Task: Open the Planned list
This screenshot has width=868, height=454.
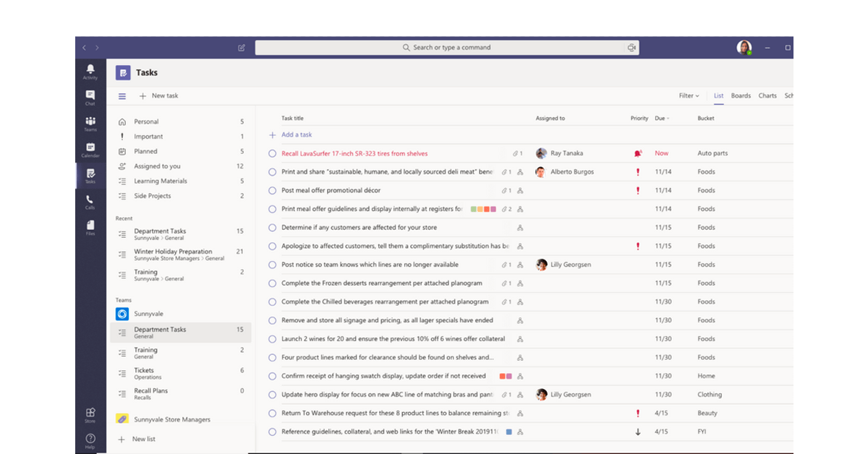Action: (x=181, y=151)
